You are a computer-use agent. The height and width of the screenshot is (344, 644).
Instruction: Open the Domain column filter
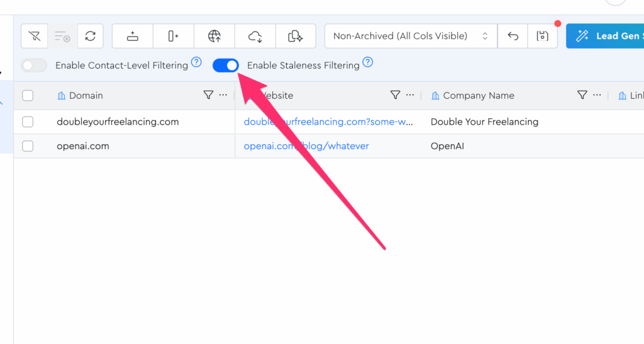(x=208, y=95)
